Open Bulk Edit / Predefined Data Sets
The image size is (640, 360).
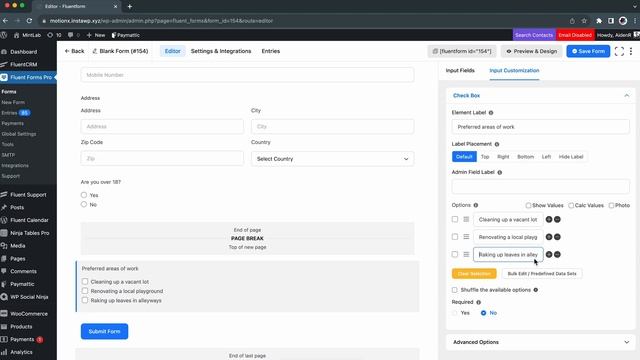click(x=542, y=273)
